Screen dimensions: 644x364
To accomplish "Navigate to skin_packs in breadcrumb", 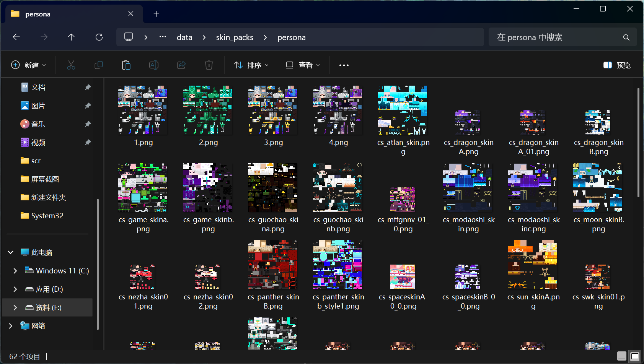I will coord(235,37).
